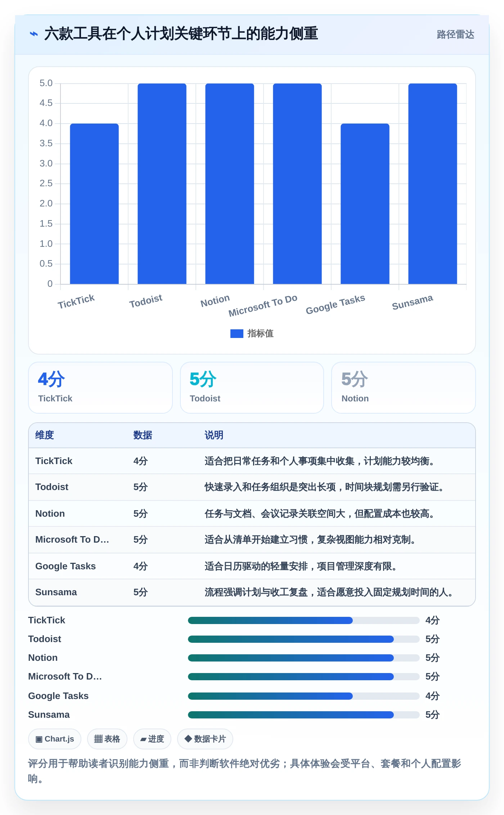The width and height of the screenshot is (504, 815).
Task: Click the 说明 column header
Action: [x=214, y=435]
